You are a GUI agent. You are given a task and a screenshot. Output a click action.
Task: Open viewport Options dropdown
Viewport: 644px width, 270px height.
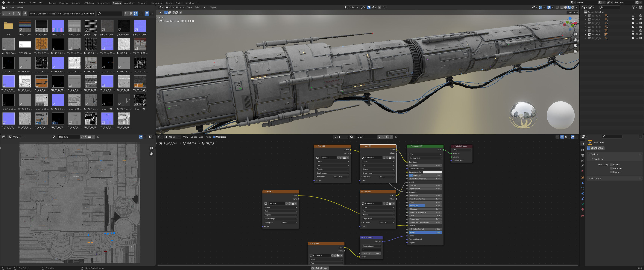tap(572, 12)
